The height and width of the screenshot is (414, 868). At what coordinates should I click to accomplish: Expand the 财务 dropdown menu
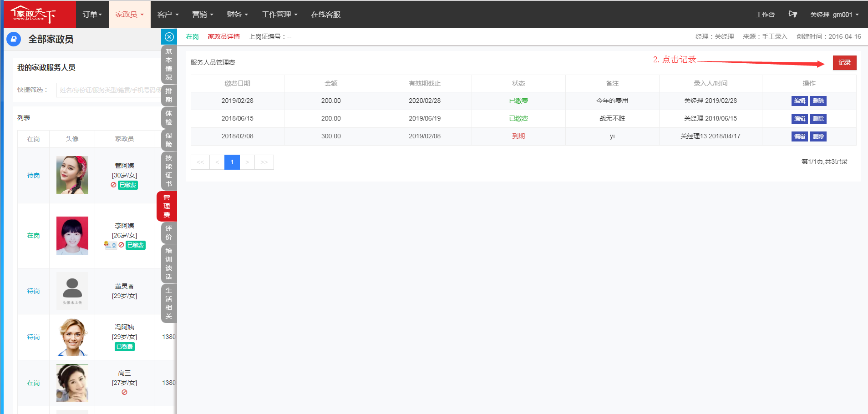[x=237, y=15]
